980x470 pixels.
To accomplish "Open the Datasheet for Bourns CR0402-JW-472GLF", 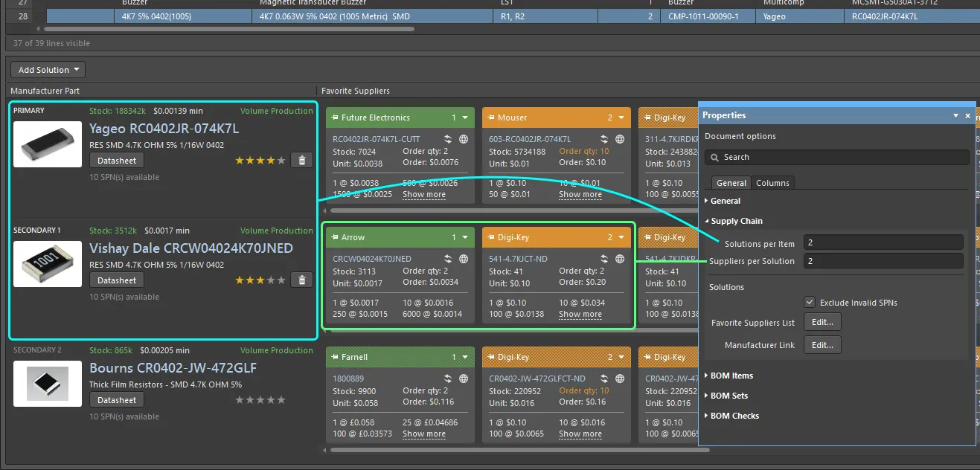I will pos(117,399).
